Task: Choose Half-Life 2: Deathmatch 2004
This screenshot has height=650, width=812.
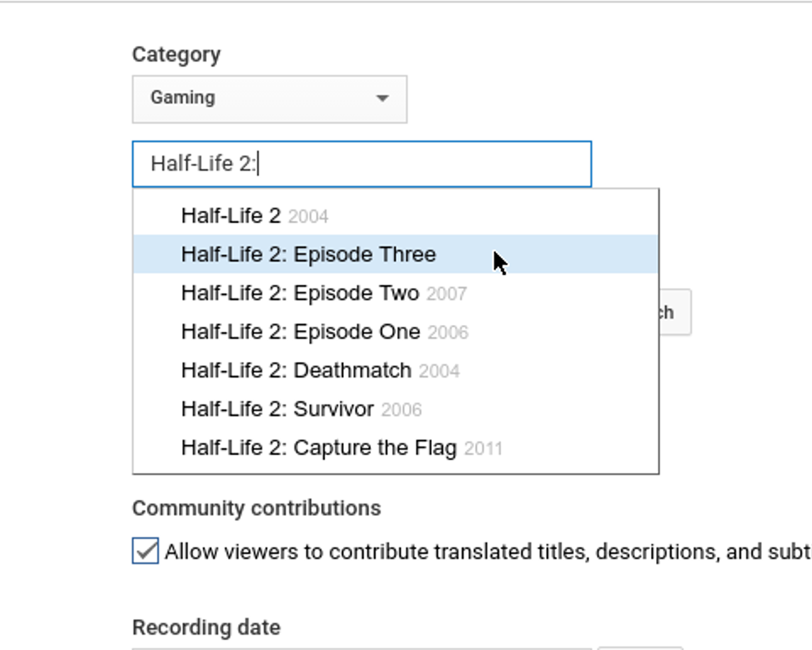Action: [396, 371]
